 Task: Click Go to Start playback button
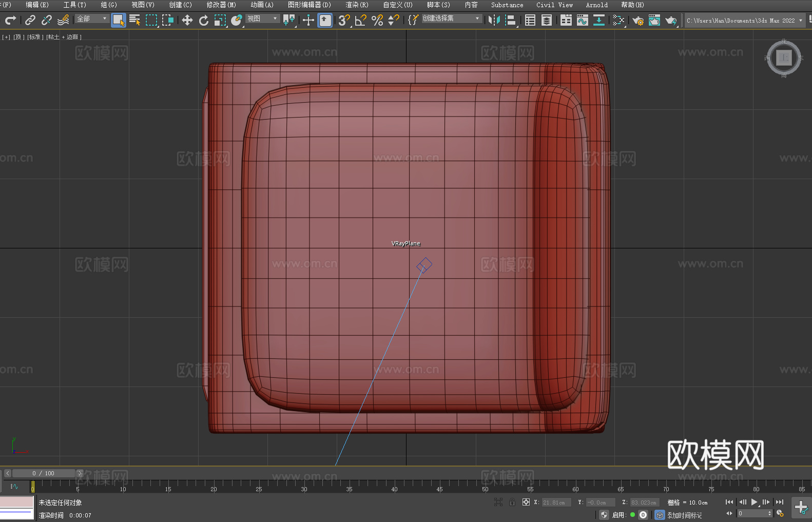tap(729, 502)
